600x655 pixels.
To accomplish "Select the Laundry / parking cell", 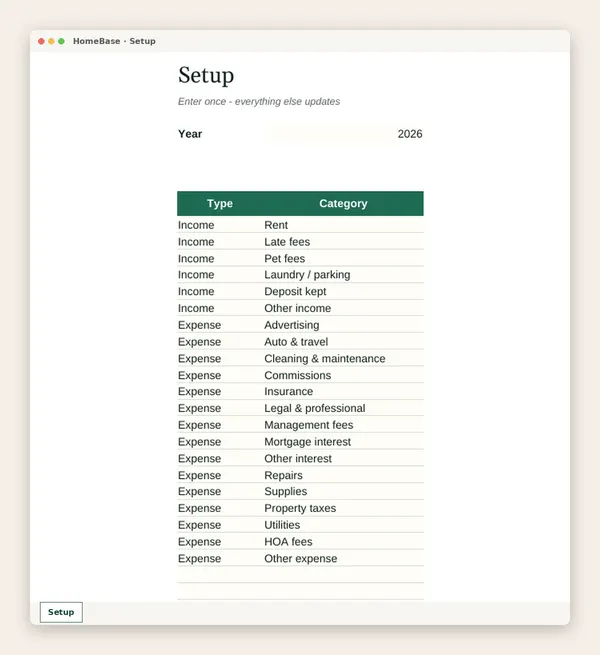I will click(343, 274).
